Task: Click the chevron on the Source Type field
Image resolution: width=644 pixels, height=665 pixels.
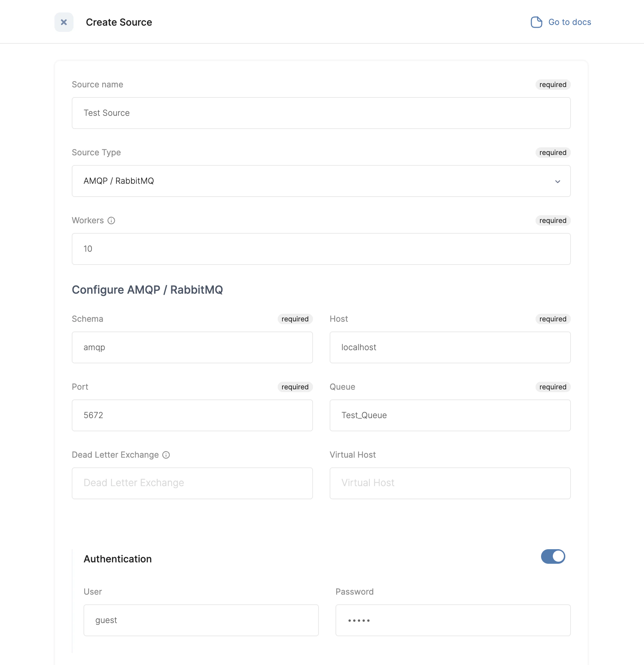Action: tap(557, 181)
